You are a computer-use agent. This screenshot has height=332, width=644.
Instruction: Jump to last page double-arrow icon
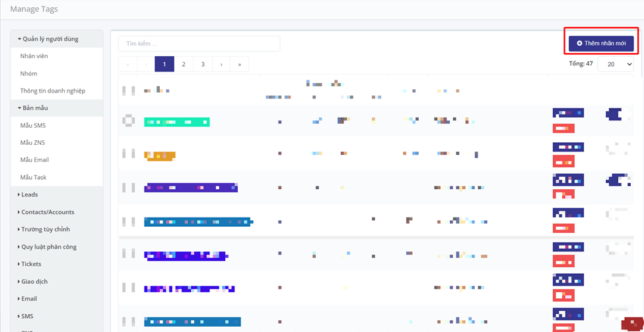(239, 64)
